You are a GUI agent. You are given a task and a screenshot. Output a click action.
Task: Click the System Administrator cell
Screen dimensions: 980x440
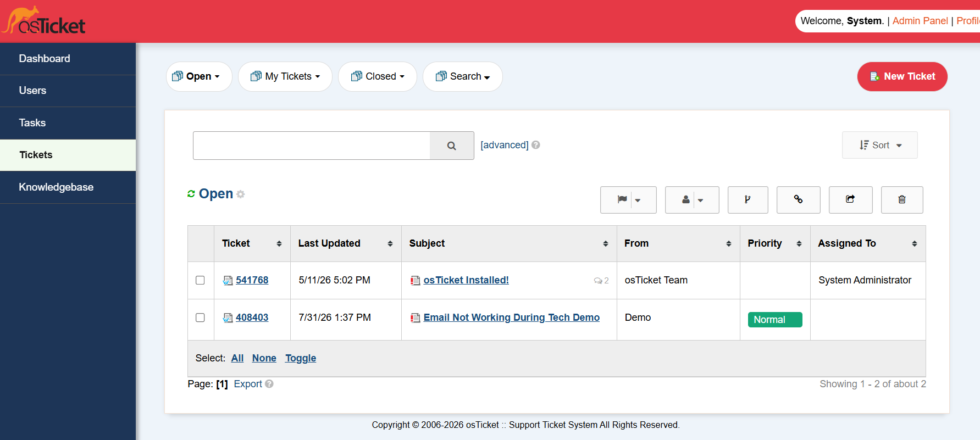868,281
